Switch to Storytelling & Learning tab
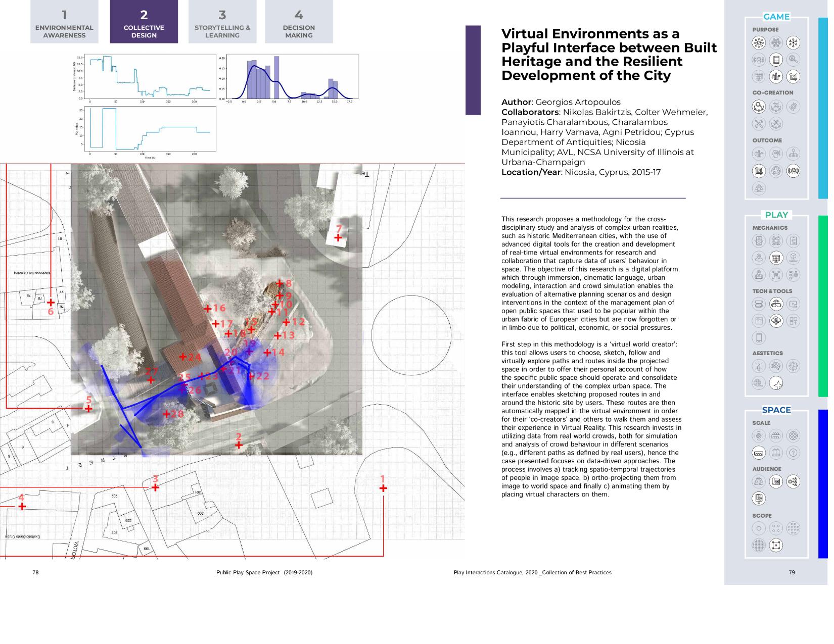This screenshot has width=834, height=644. pyautogui.click(x=222, y=22)
